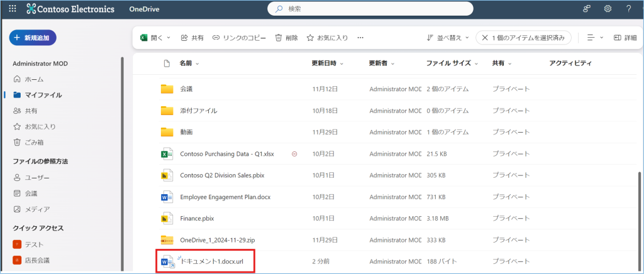Click the zip folder icon of OneDrive_1_2024-11-29
The width and height of the screenshot is (644, 274).
pyautogui.click(x=167, y=240)
